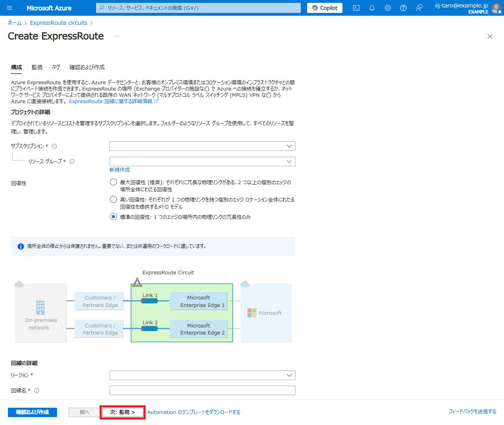Click the circuit name info icon
The image size is (504, 425).
(x=37, y=391)
